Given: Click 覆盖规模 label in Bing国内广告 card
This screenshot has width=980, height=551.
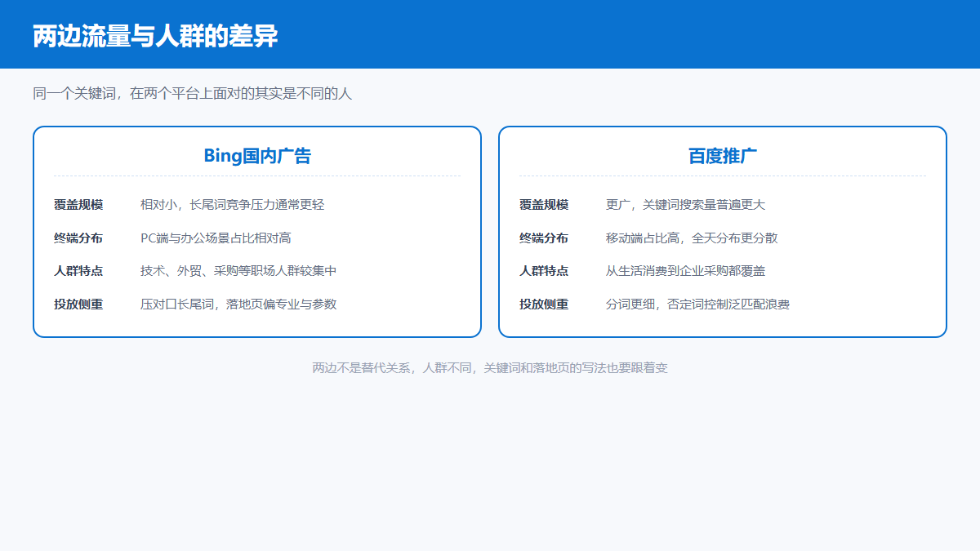Looking at the screenshot, I should [x=78, y=205].
